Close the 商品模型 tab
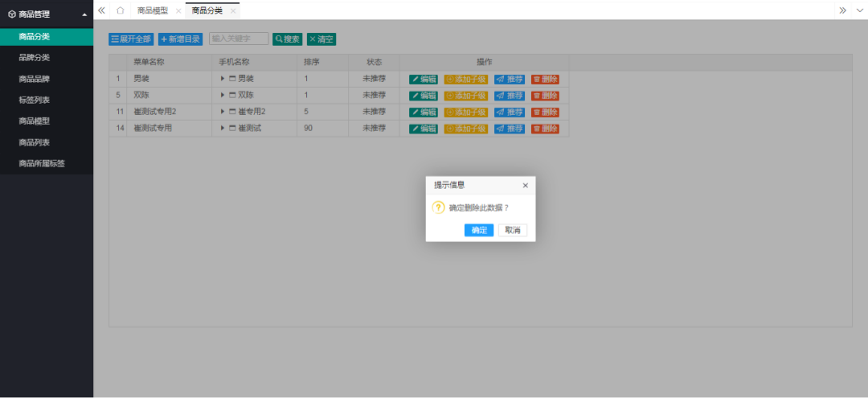Viewport: 868px width, 398px height. 178,10
